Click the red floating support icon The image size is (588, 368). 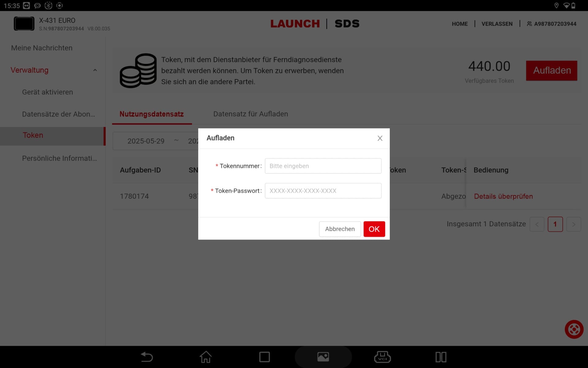574,329
